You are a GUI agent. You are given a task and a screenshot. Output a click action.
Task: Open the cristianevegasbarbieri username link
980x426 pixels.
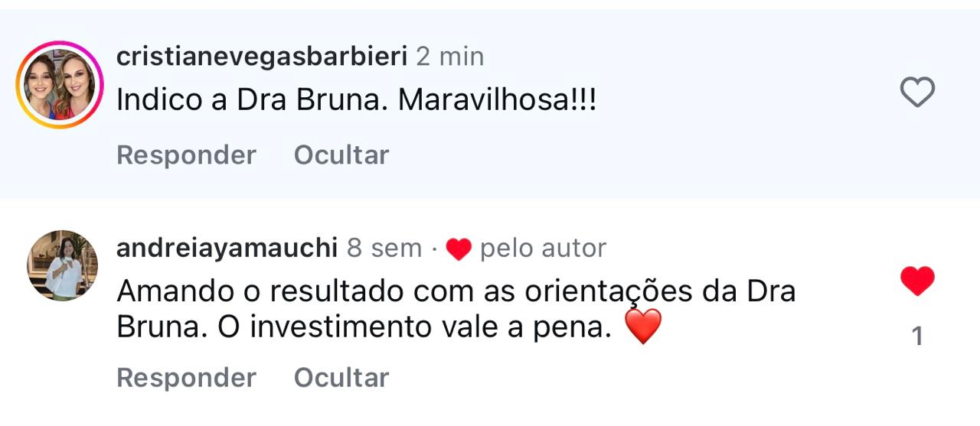[261, 56]
